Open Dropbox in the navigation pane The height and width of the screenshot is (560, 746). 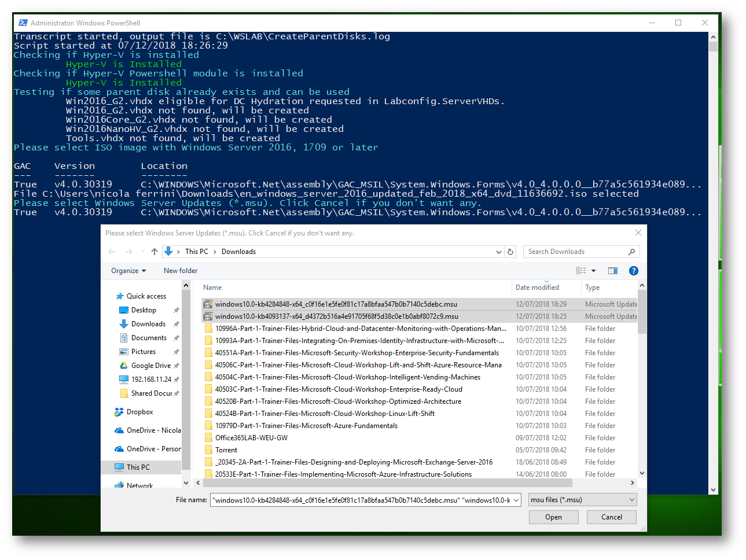pos(139,412)
